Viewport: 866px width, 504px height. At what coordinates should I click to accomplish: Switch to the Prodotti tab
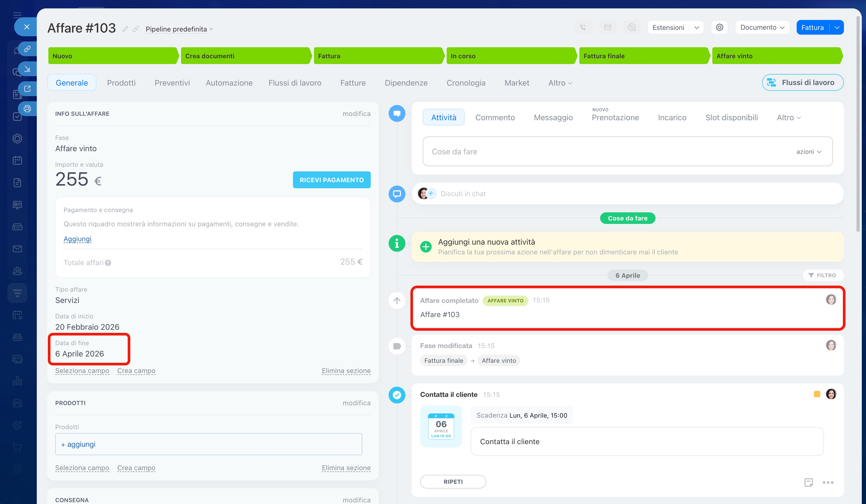(121, 83)
